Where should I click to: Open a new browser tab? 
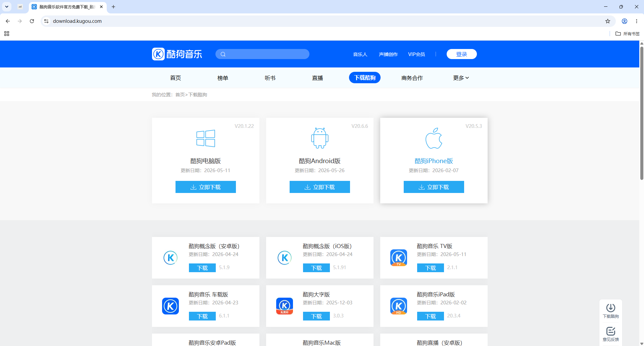point(113,7)
